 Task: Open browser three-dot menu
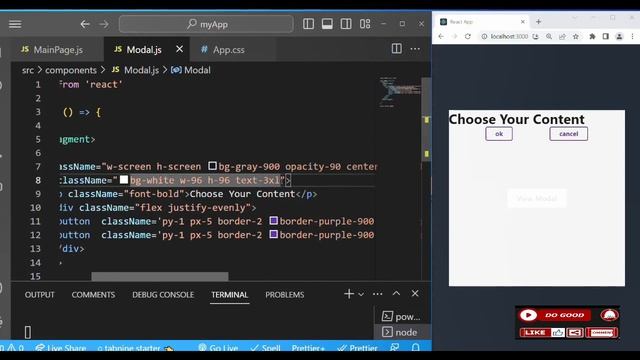pyautogui.click(x=633, y=36)
